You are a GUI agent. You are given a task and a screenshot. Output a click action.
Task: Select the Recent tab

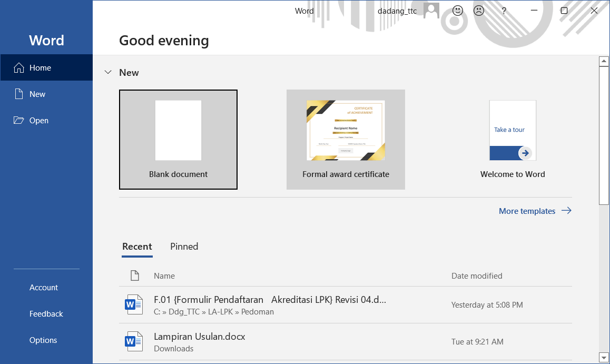(x=137, y=247)
